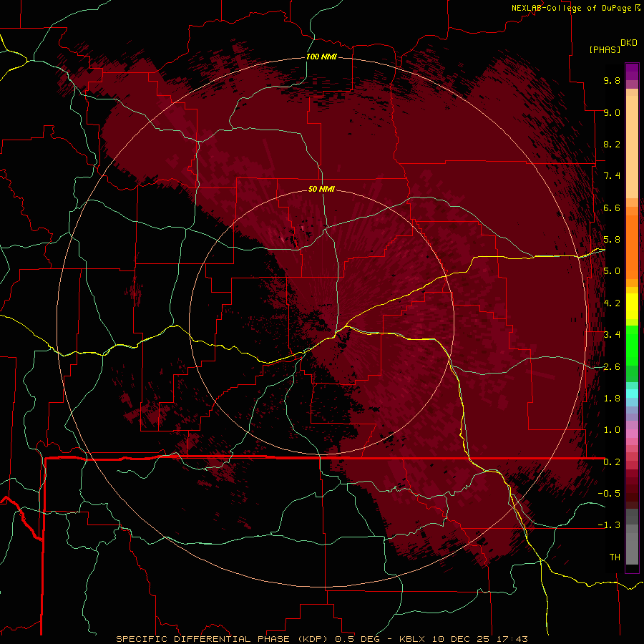Click the SPECIFIC DIFFERENTIAL PHASE (KDP) caption

coord(224,639)
